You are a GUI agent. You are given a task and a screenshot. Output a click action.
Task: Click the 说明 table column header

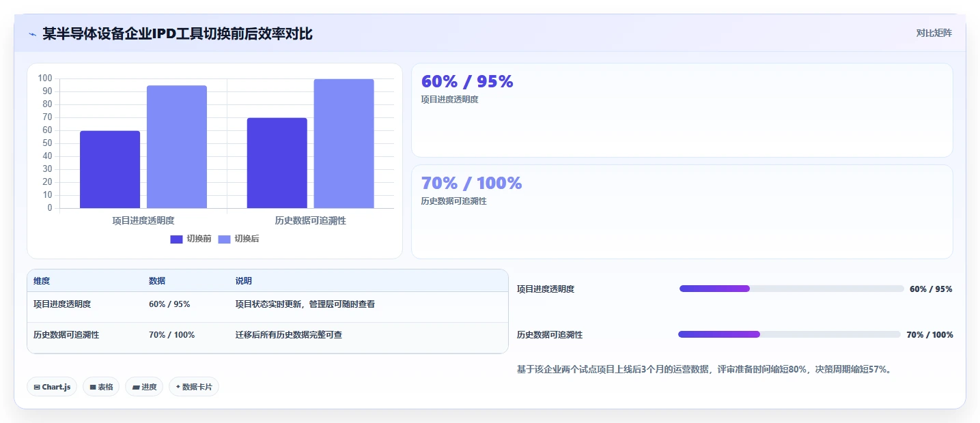244,281
